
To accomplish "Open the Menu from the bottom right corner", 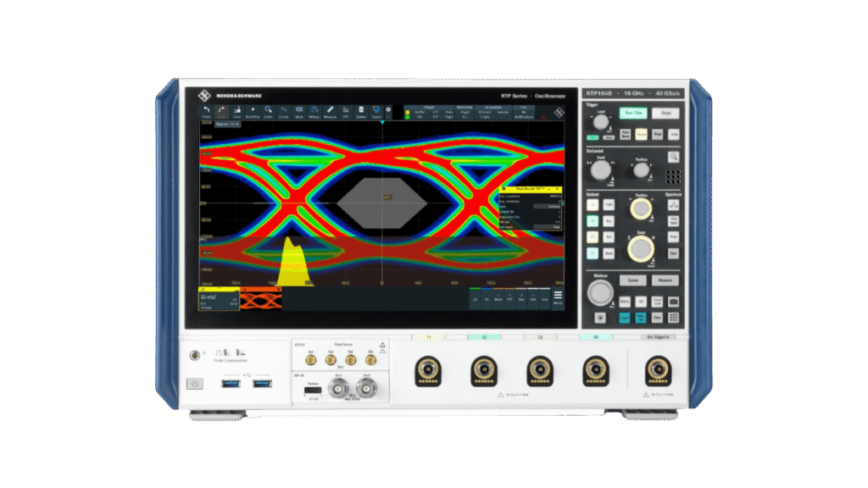I will [x=558, y=297].
